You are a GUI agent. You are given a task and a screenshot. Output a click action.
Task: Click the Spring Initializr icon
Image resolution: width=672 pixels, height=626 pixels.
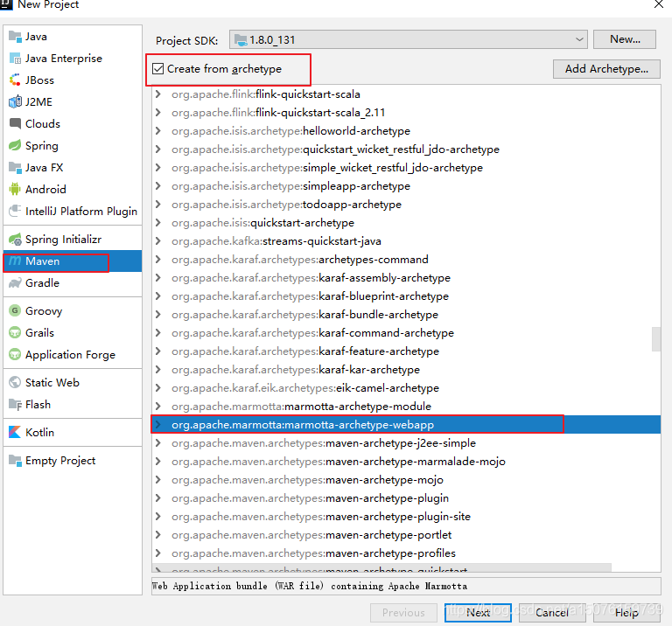click(15, 240)
